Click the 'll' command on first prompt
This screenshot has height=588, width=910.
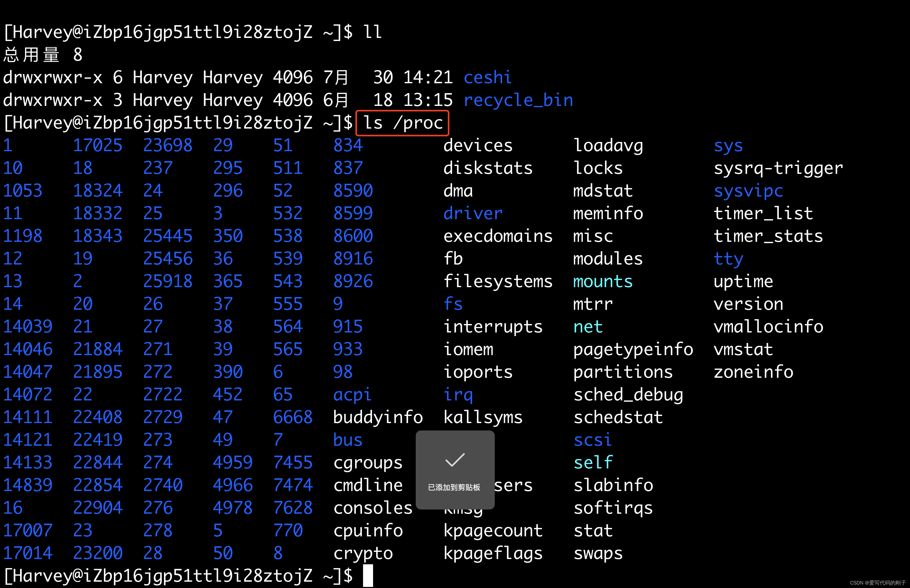click(x=373, y=32)
